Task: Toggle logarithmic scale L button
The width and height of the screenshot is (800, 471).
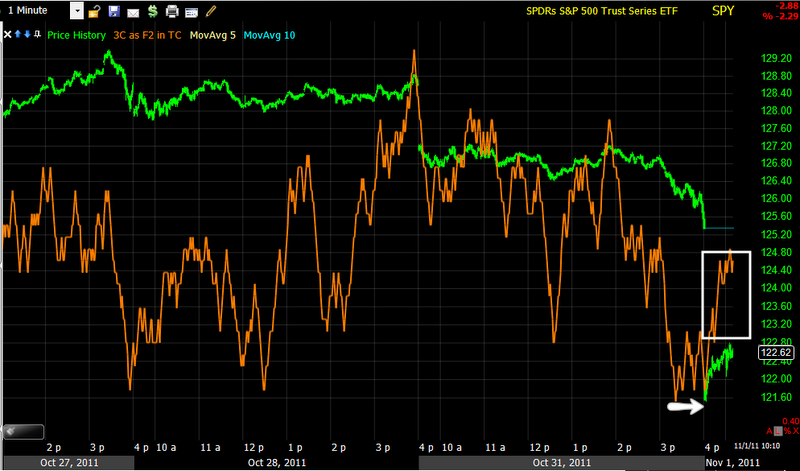Action: 778,431
